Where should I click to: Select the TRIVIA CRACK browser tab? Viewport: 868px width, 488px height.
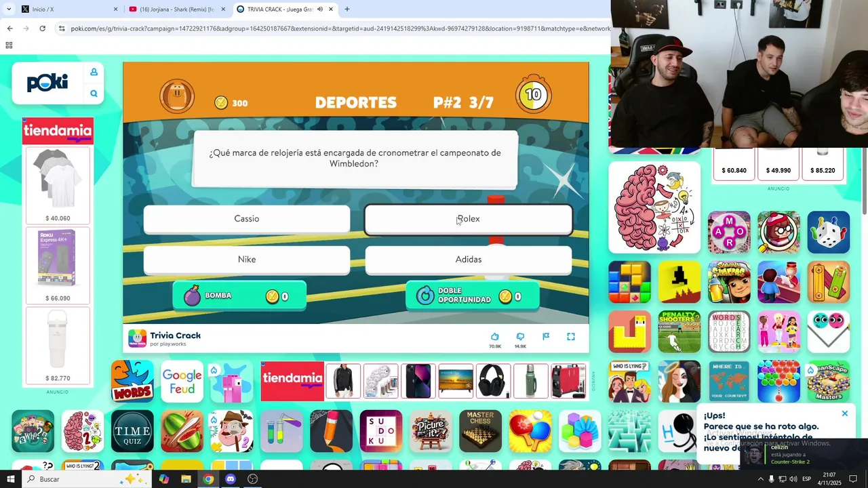click(x=285, y=9)
